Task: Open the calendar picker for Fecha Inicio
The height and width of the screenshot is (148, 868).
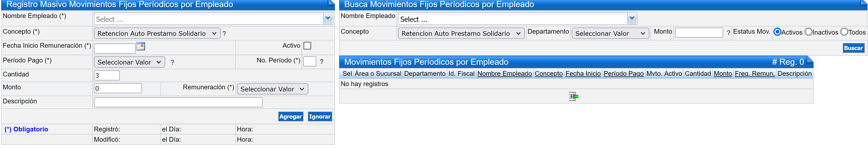Action: [141, 47]
